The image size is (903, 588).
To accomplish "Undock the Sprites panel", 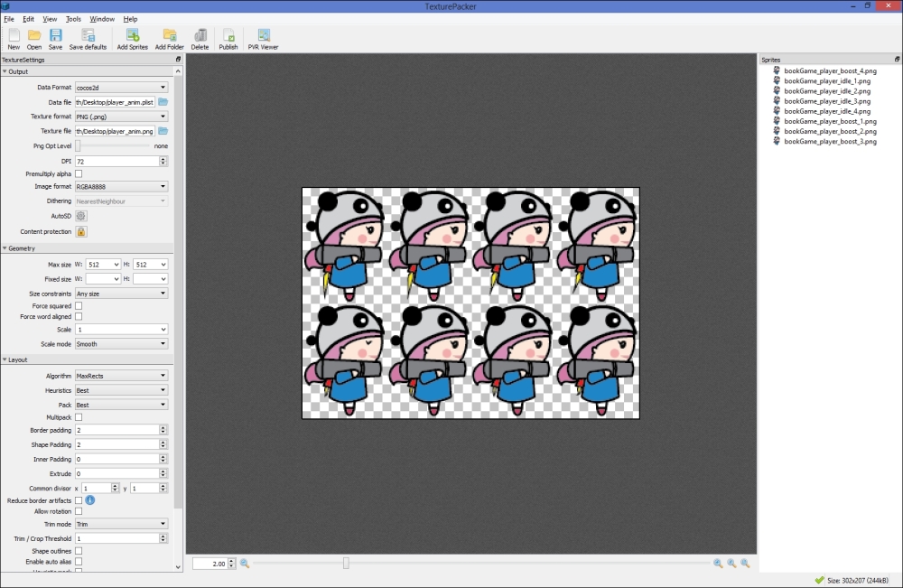I will (x=897, y=60).
